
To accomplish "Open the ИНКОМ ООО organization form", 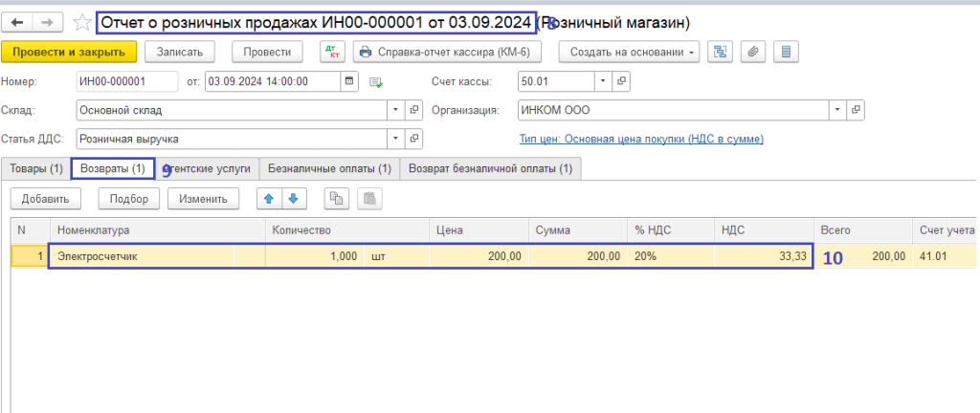I will 857,111.
